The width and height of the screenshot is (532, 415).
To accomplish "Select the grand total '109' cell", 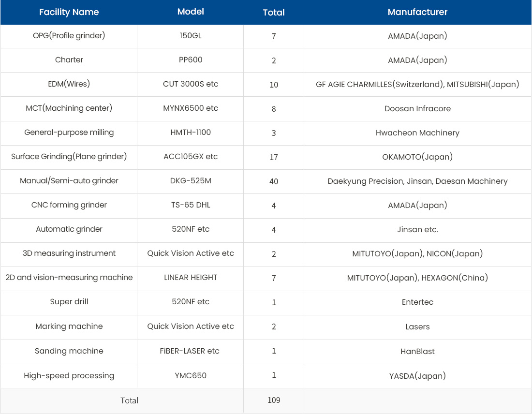I will click(274, 400).
